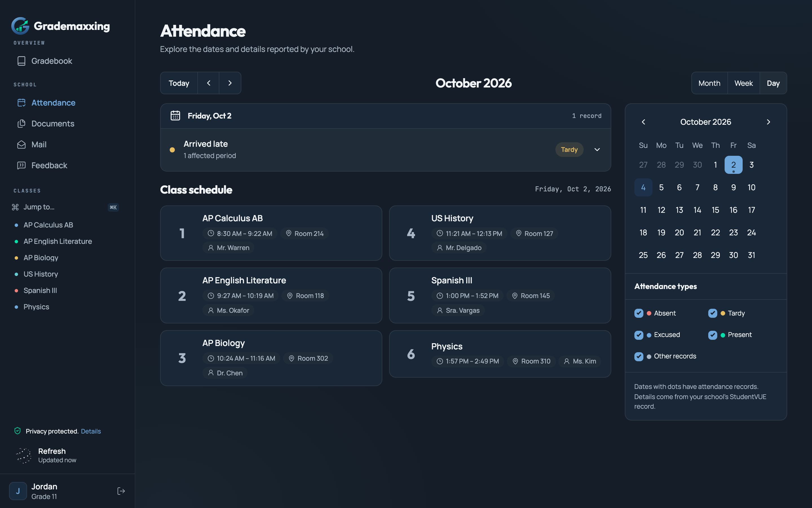This screenshot has height=508, width=812.
Task: Click the AP Biology yellow color dot
Action: (x=16, y=258)
